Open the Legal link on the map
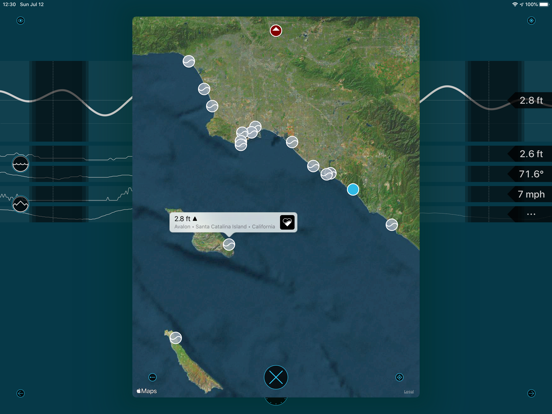552x414 pixels. point(409,392)
